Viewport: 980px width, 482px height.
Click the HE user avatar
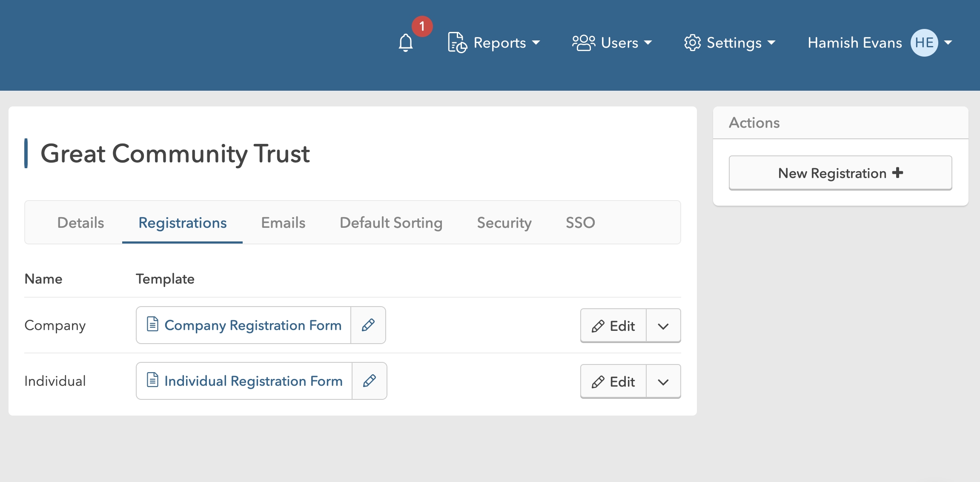click(x=924, y=43)
